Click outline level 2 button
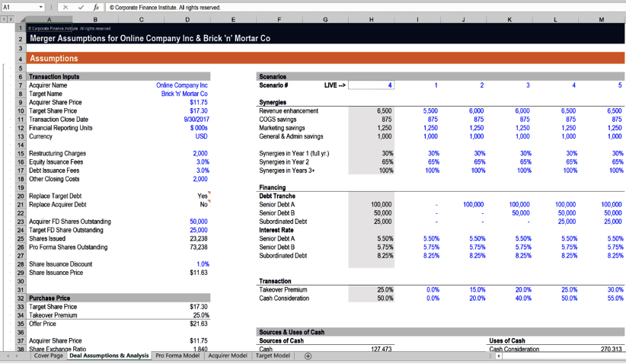 pyautogui.click(x=11, y=18)
